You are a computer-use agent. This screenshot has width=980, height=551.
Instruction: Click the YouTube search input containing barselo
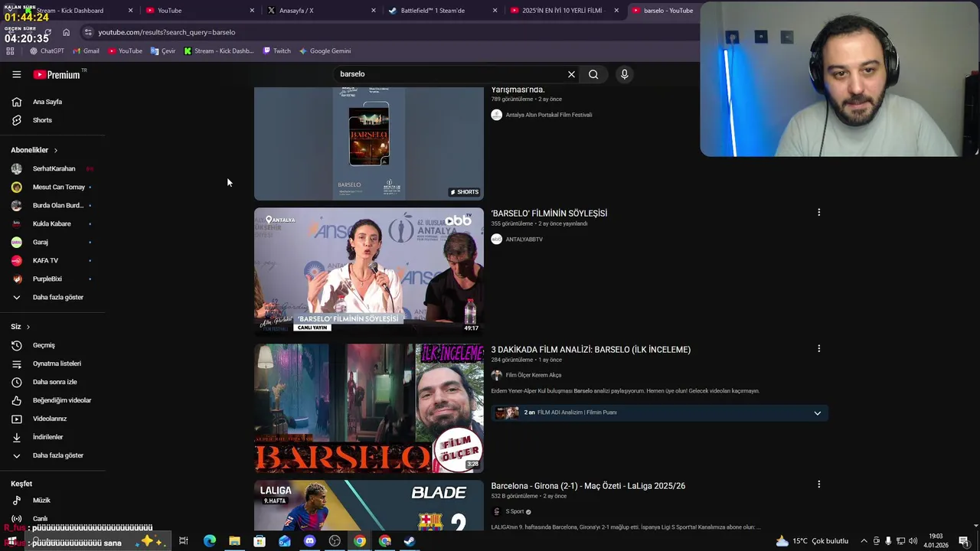pos(450,74)
